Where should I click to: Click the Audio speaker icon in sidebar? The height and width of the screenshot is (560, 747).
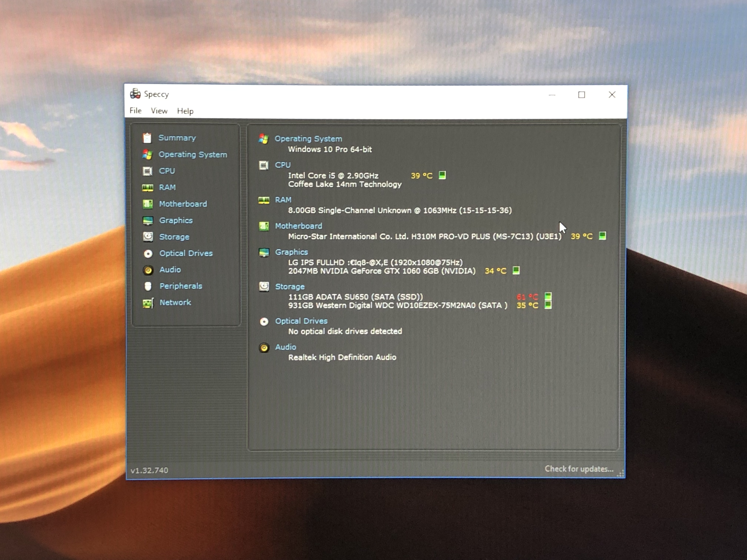[x=148, y=270]
